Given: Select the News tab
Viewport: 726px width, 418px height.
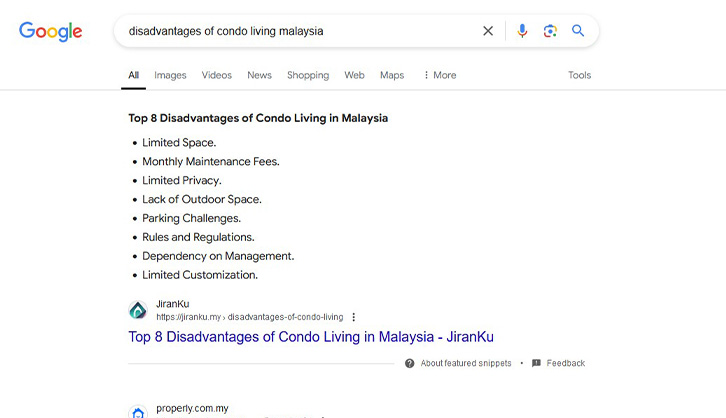Looking at the screenshot, I should click(259, 75).
